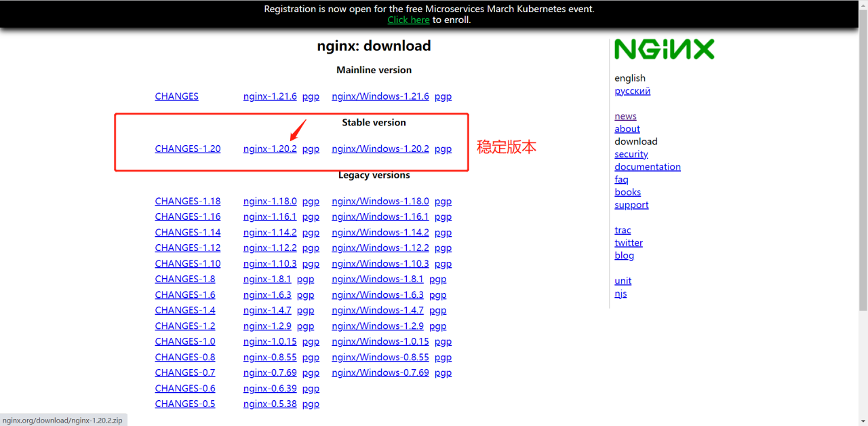Open CHANGES-0.8 link
868x426 pixels.
tap(185, 357)
